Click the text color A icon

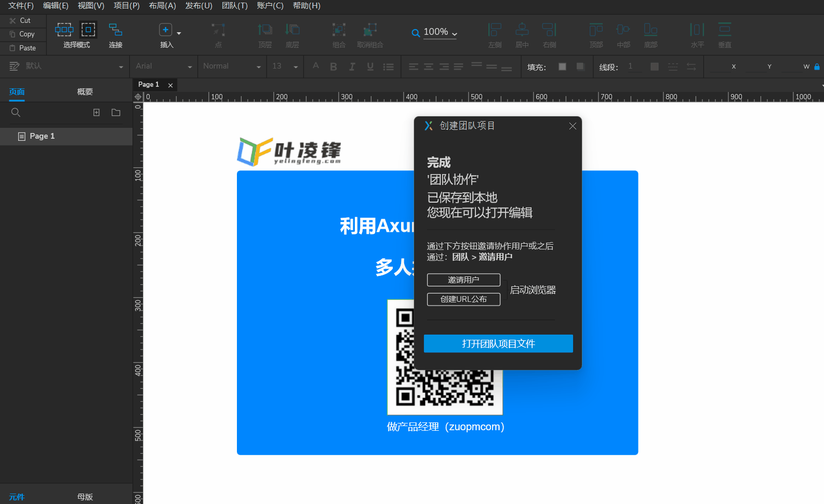315,66
